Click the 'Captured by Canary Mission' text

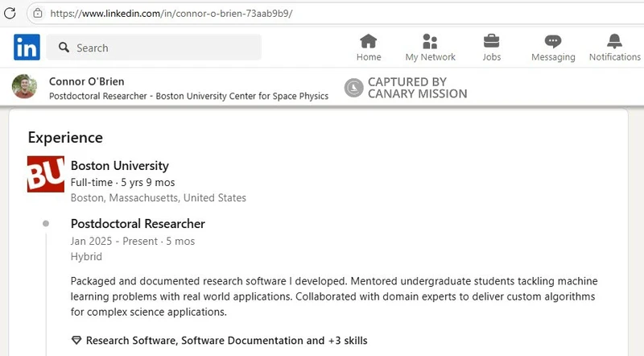tap(417, 88)
